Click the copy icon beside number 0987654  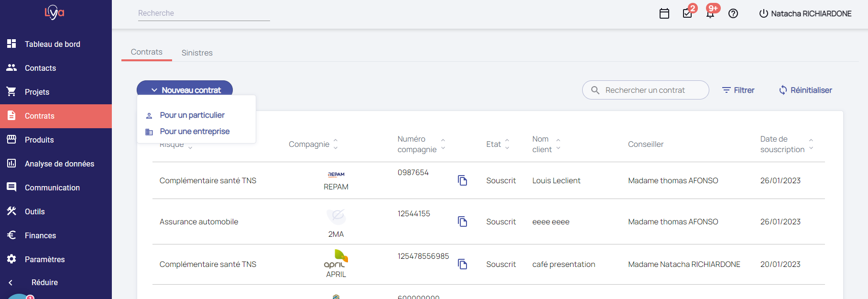pyautogui.click(x=462, y=180)
